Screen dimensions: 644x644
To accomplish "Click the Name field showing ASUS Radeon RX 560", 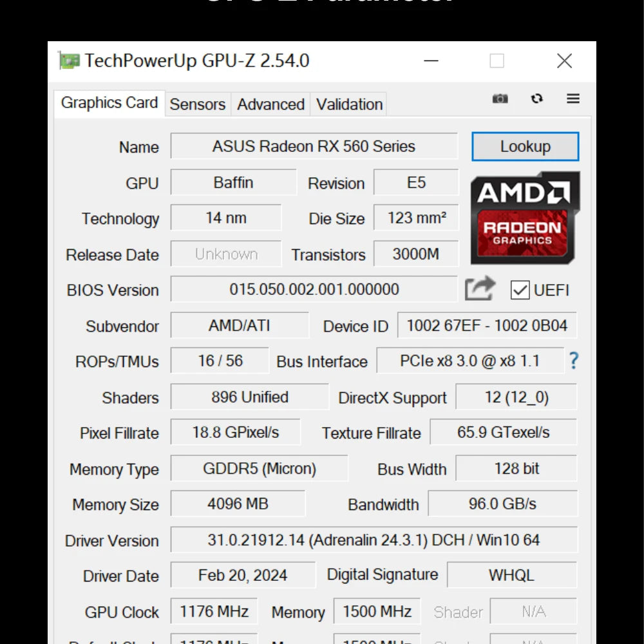I will point(314,146).
